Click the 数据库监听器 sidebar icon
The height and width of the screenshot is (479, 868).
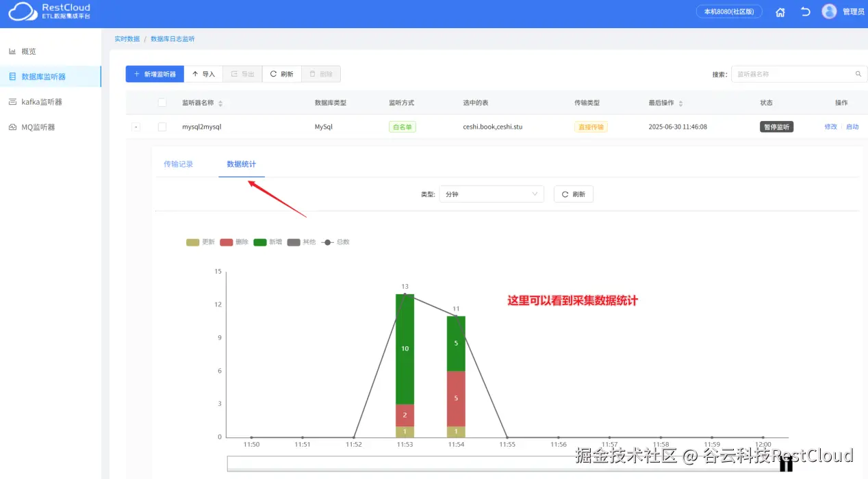(12, 77)
